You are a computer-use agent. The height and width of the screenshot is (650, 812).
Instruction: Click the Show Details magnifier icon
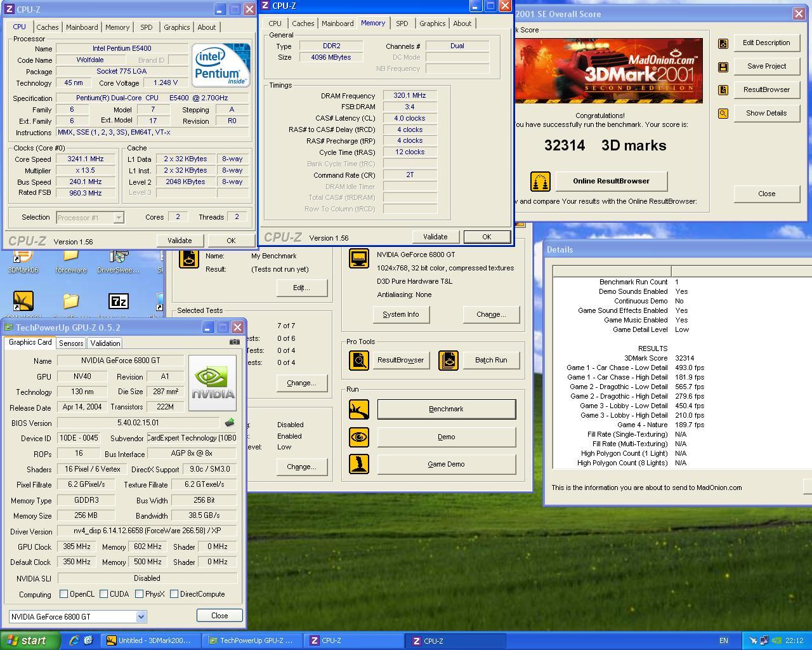tap(723, 114)
